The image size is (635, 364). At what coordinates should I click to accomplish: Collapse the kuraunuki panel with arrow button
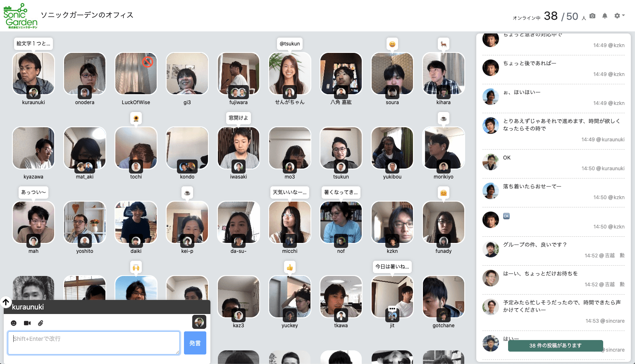point(6,302)
